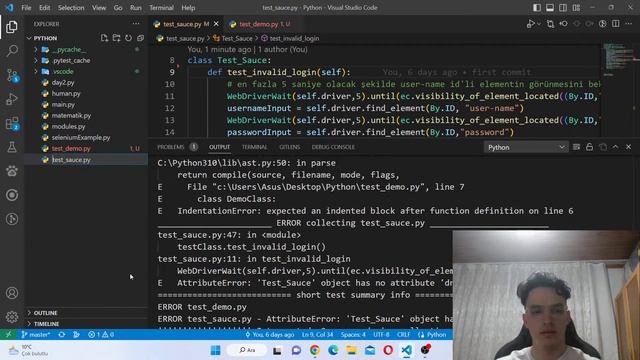Synchronize changes via status bar icon

(62, 335)
